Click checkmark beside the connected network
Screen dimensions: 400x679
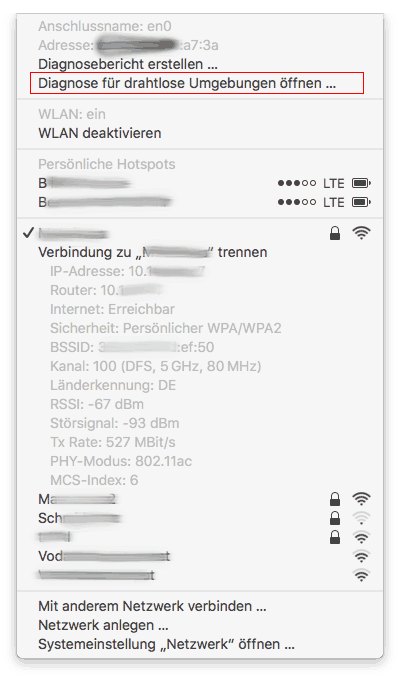[x=28, y=233]
